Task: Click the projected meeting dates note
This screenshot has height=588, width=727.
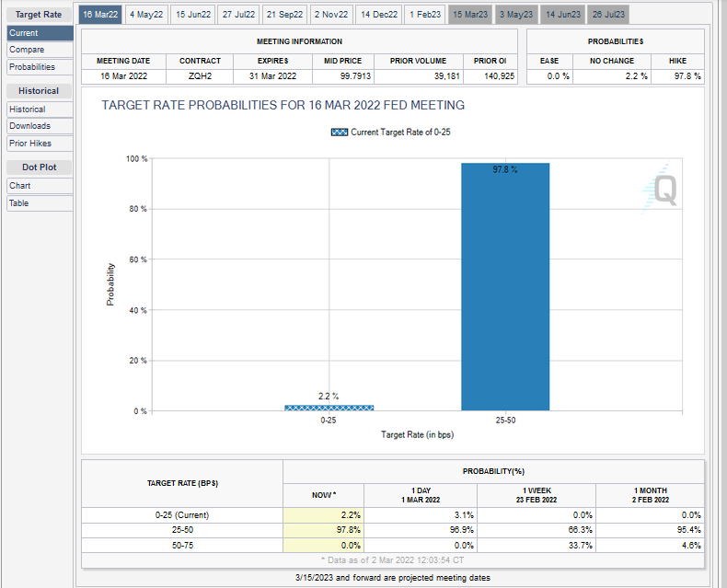Action: 393,578
